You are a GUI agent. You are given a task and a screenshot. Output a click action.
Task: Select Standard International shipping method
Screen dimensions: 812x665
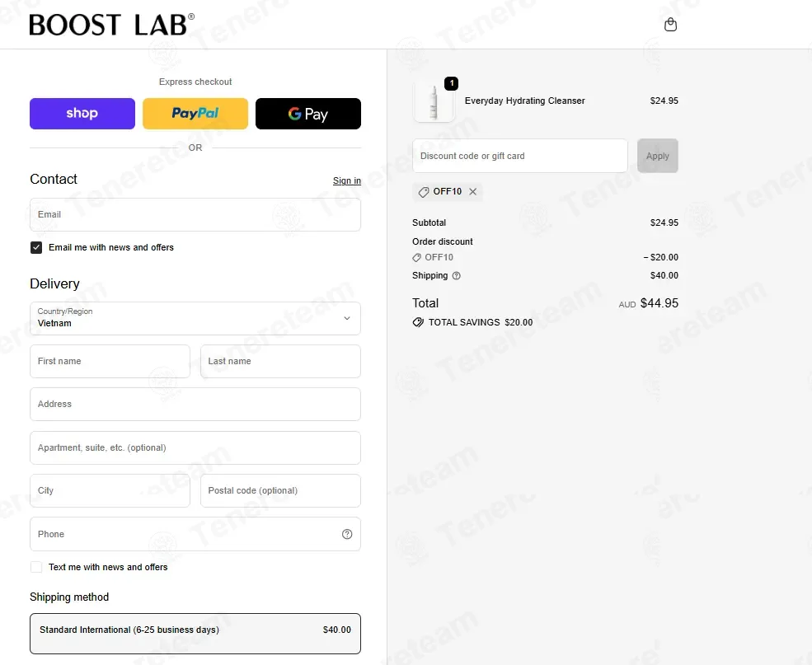click(195, 634)
